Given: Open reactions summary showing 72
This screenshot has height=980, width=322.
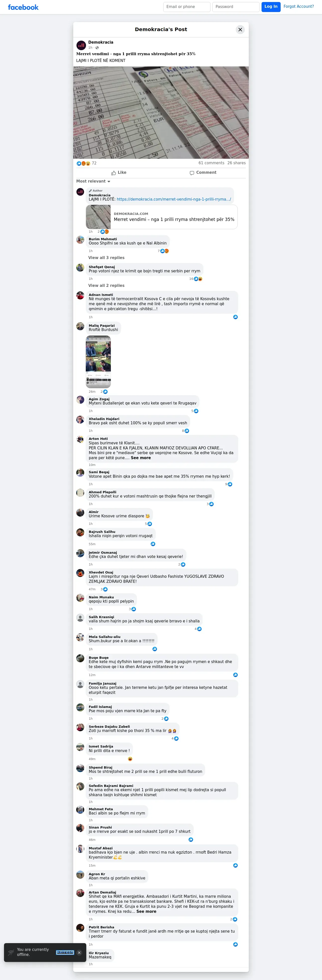Looking at the screenshot, I should pos(87,163).
